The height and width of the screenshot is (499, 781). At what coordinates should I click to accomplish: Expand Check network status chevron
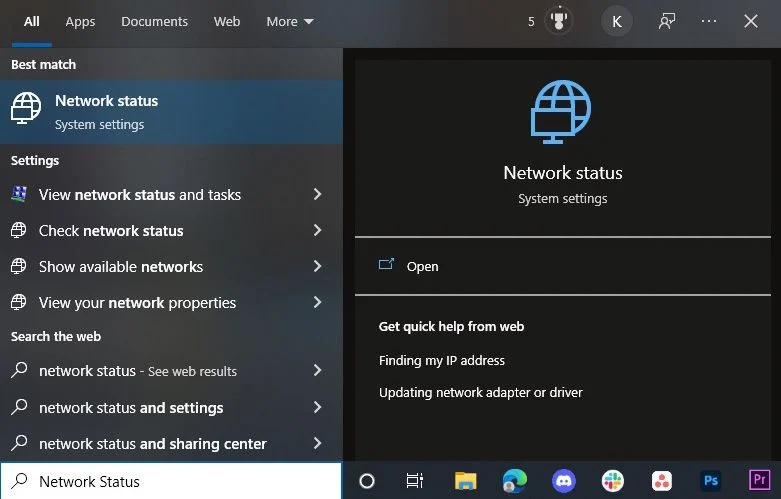click(x=317, y=230)
